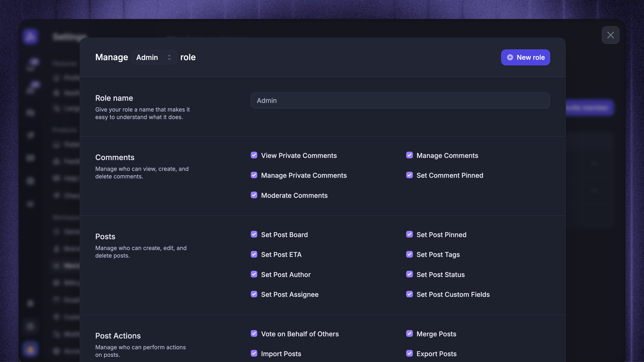Image resolution: width=644 pixels, height=362 pixels.
Task: Click the Role name input field
Action: click(x=400, y=101)
